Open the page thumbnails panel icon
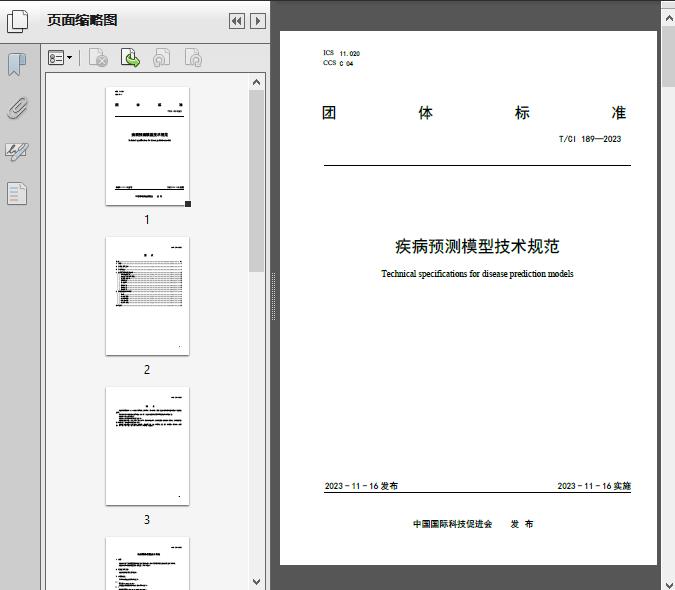 17,21
